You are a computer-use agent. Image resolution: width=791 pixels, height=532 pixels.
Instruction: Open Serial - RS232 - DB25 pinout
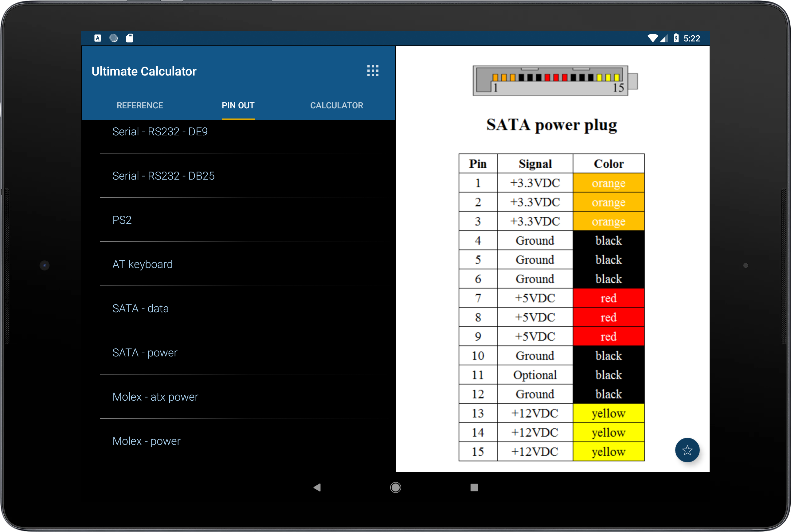point(163,176)
